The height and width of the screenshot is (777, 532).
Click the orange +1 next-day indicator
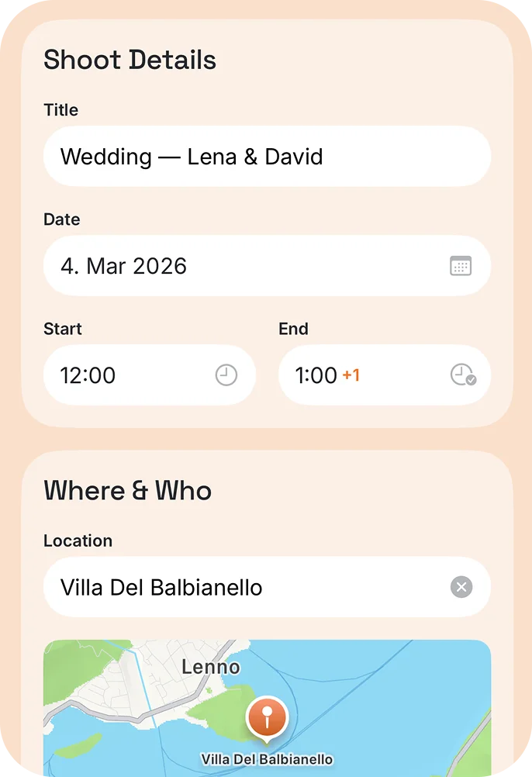pyautogui.click(x=351, y=375)
